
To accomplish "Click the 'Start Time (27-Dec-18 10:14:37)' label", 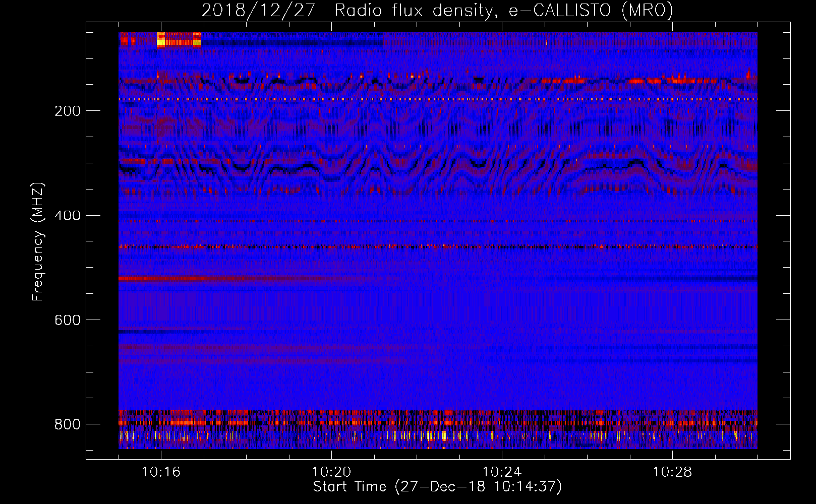I will tap(437, 487).
